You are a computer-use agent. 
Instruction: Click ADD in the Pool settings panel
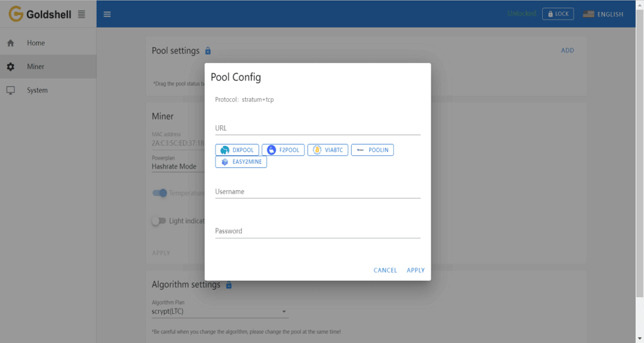568,50
